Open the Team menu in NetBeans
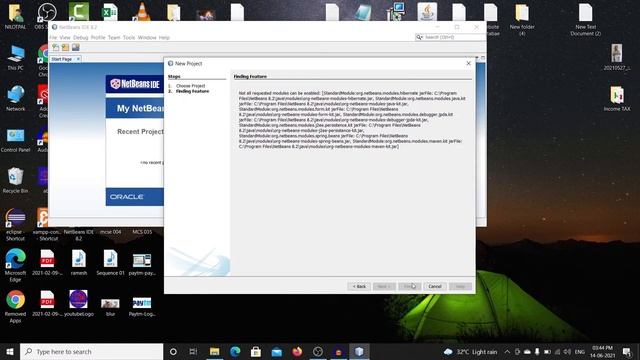Viewport: 640px width, 360px height. pos(114,37)
